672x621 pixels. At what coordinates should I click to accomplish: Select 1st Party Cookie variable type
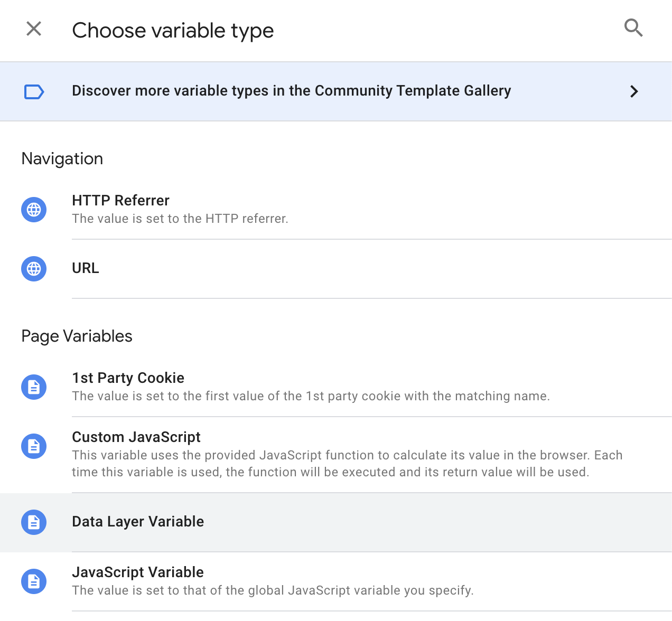click(x=128, y=378)
